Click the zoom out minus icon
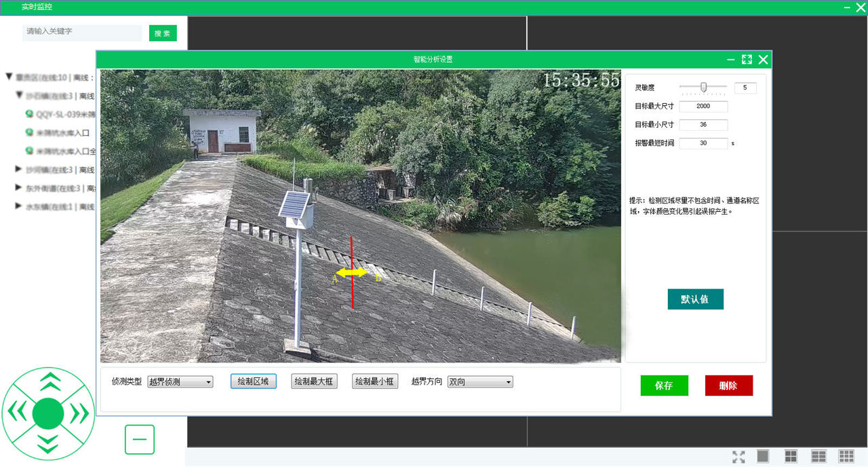Image resolution: width=868 pixels, height=467 pixels. (x=140, y=439)
